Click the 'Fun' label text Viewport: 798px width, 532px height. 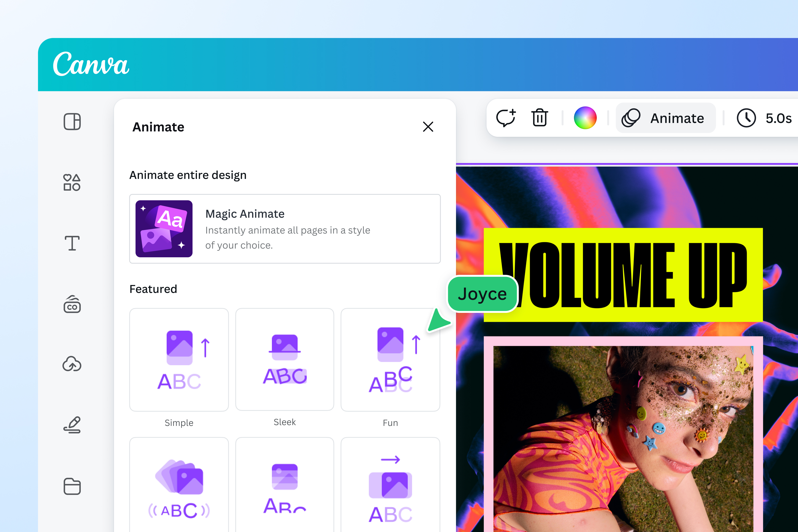coord(390,423)
